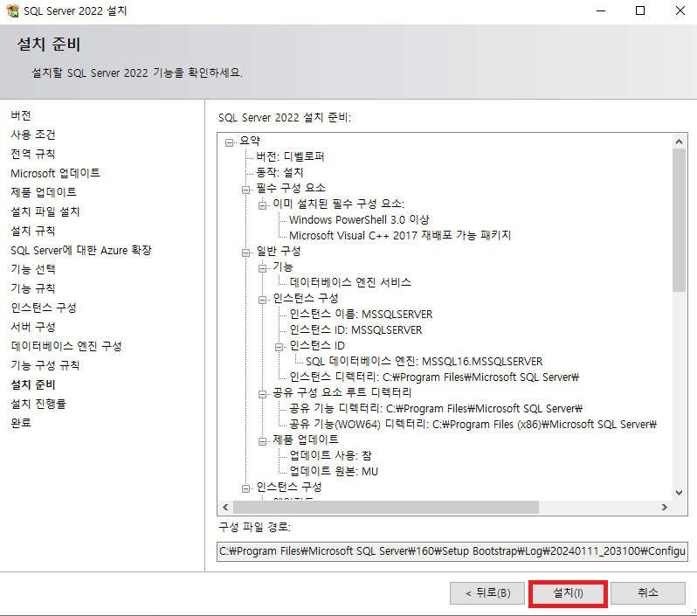Close the SQL Server 2022 설치 window
Image resolution: width=697 pixels, height=616 pixels.
point(680,10)
